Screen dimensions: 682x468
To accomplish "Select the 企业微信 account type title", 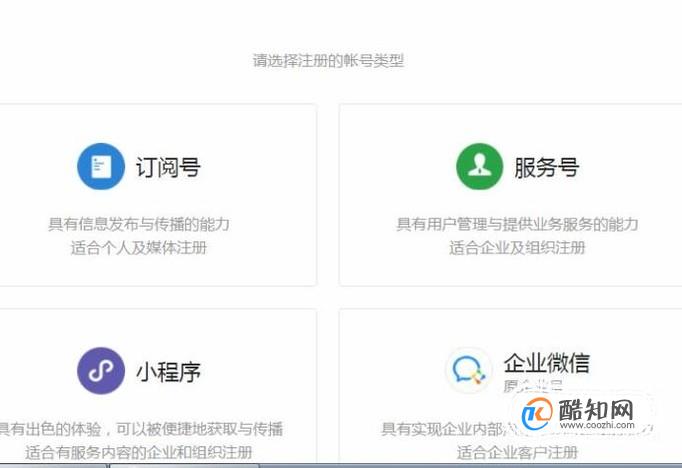I will [x=547, y=363].
